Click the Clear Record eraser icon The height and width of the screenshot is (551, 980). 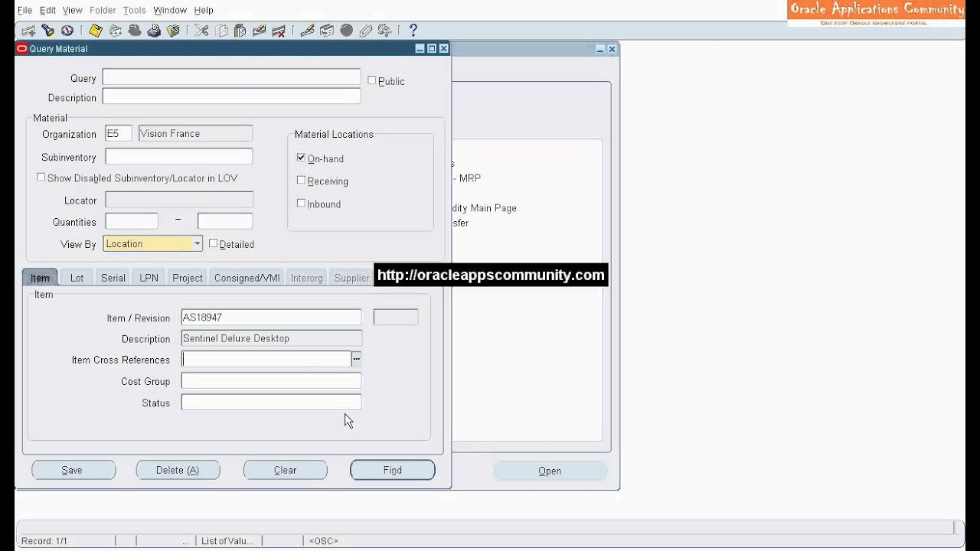260,31
